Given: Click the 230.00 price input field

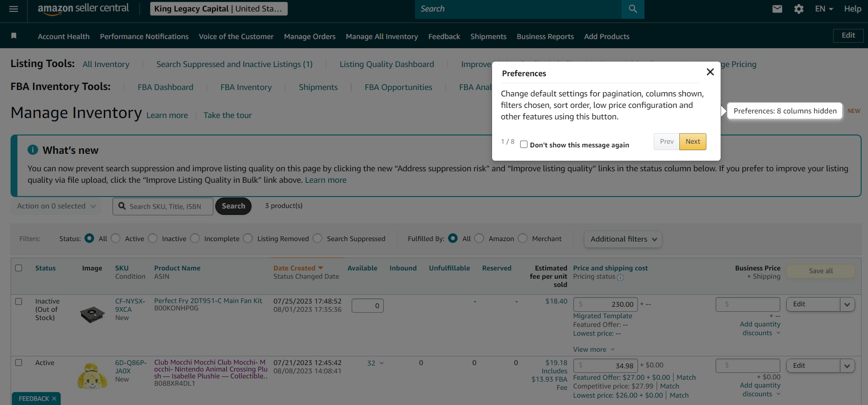Looking at the screenshot, I should tap(605, 304).
